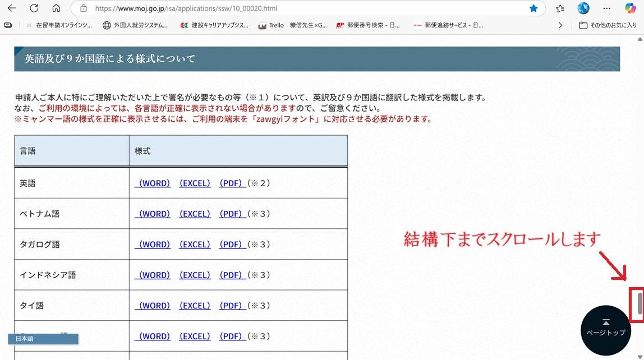Click the browser back arrow
644x360 pixels.
pyautogui.click(x=12, y=8)
